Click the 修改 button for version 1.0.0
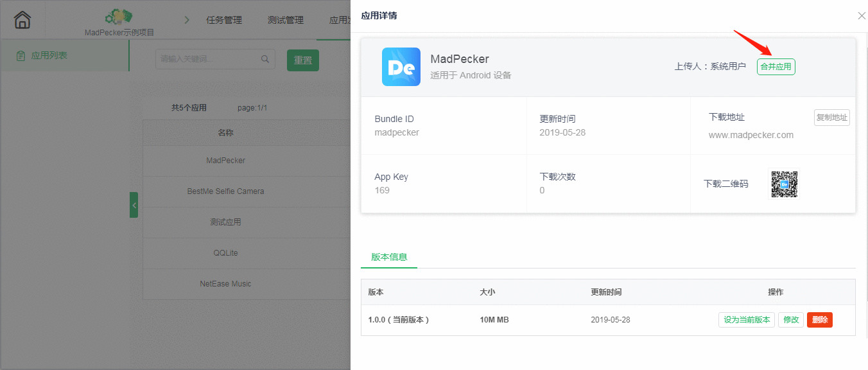868x370 pixels. click(x=791, y=319)
